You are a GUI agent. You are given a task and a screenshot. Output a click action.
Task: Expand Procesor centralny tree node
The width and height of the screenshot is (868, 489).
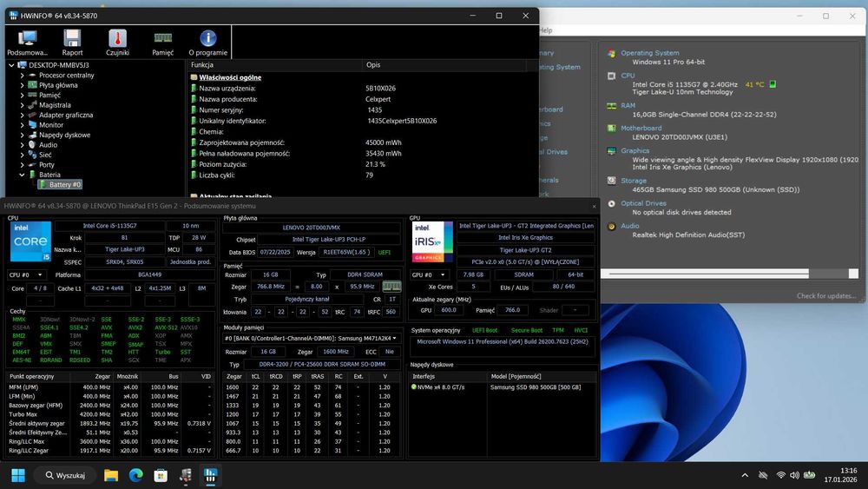click(23, 76)
